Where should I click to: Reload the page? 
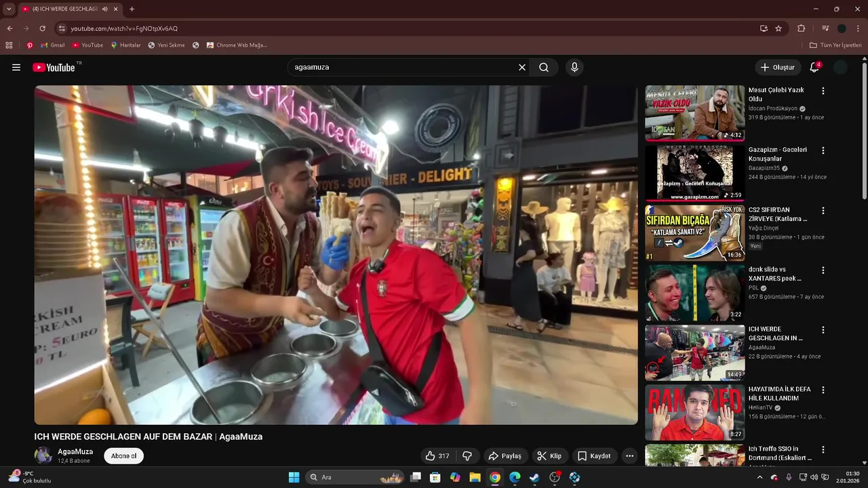point(42,28)
